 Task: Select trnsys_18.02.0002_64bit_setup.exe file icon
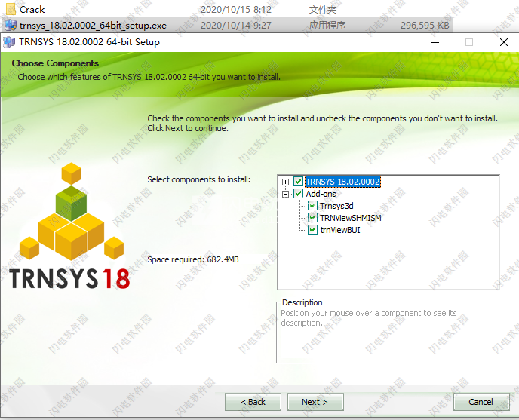click(x=11, y=25)
